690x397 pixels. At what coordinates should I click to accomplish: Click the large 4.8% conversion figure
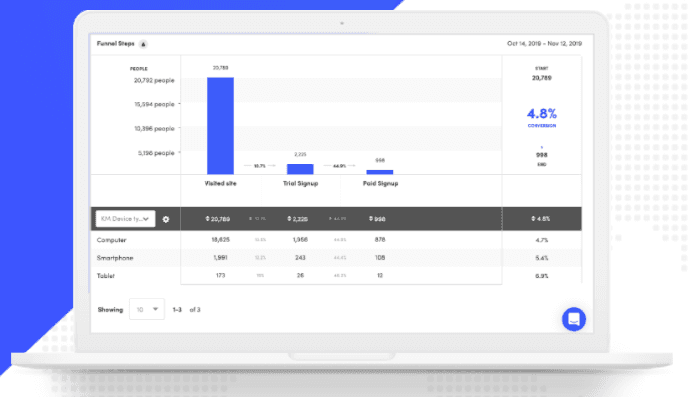coord(542,114)
